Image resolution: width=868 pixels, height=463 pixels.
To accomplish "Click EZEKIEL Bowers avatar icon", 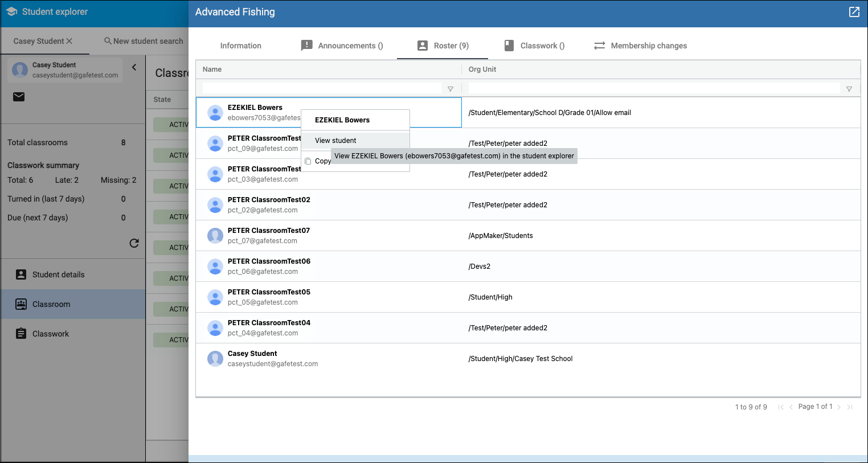I will 215,113.
